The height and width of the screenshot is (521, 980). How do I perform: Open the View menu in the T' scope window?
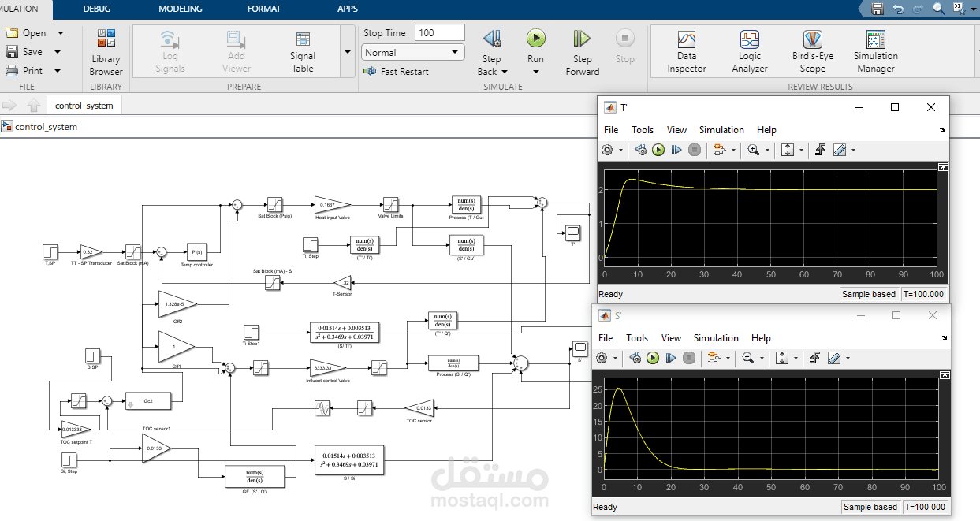tap(676, 130)
